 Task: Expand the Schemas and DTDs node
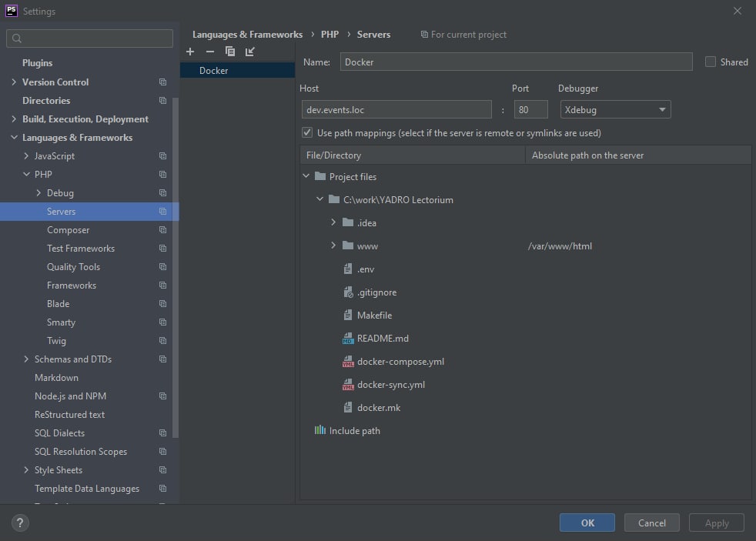point(26,359)
